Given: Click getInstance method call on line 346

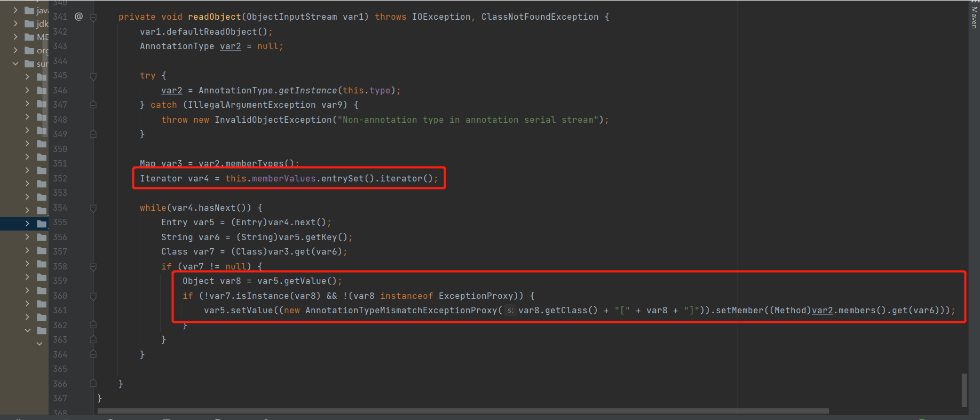Looking at the screenshot, I should (x=308, y=90).
